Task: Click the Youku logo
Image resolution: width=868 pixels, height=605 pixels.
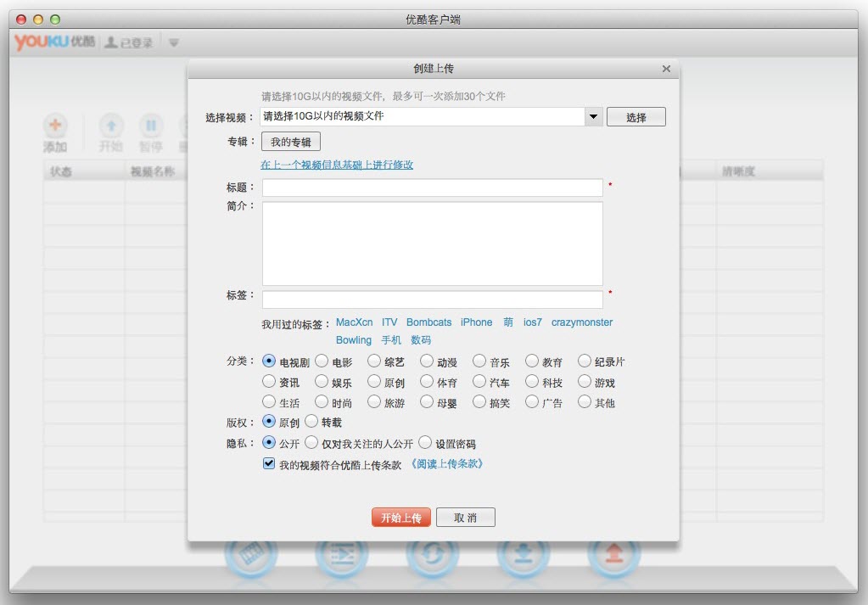Action: pyautogui.click(x=54, y=42)
